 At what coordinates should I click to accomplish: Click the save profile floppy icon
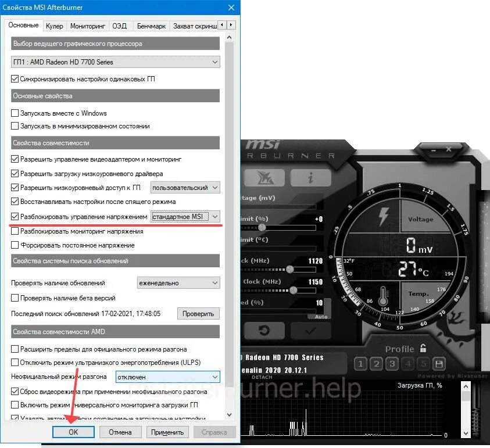click(439, 364)
